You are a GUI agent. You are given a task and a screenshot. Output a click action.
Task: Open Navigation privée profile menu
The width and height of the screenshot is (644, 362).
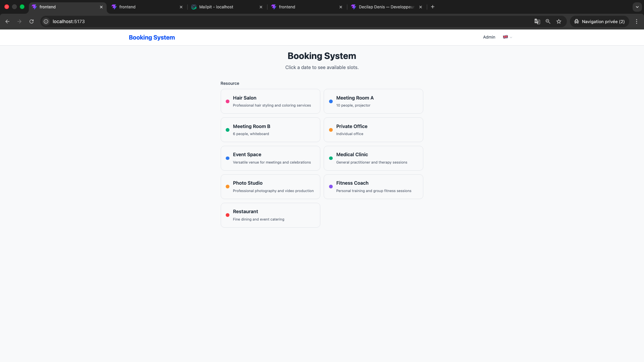599,21
